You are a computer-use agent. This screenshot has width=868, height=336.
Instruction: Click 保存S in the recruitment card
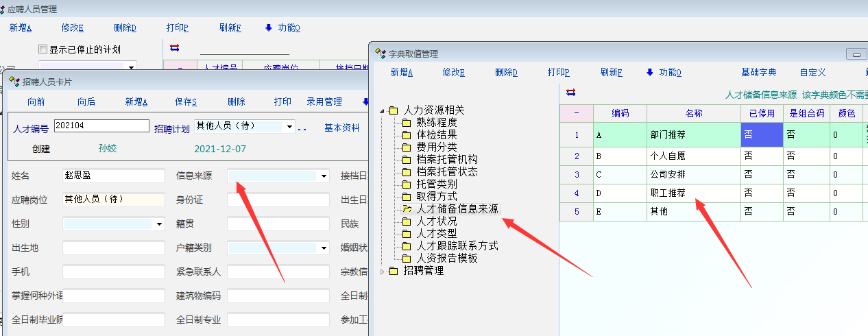tap(186, 101)
